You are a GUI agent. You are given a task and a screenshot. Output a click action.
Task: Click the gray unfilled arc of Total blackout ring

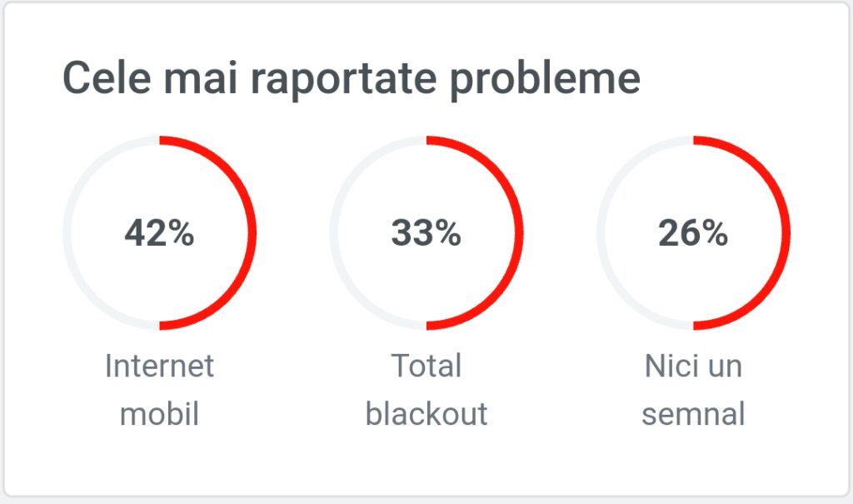(334, 233)
